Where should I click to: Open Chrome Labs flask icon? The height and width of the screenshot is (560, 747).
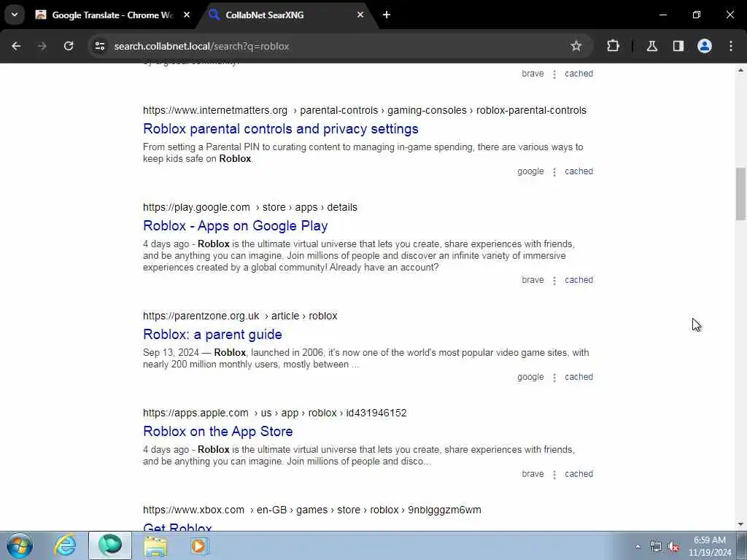[652, 46]
